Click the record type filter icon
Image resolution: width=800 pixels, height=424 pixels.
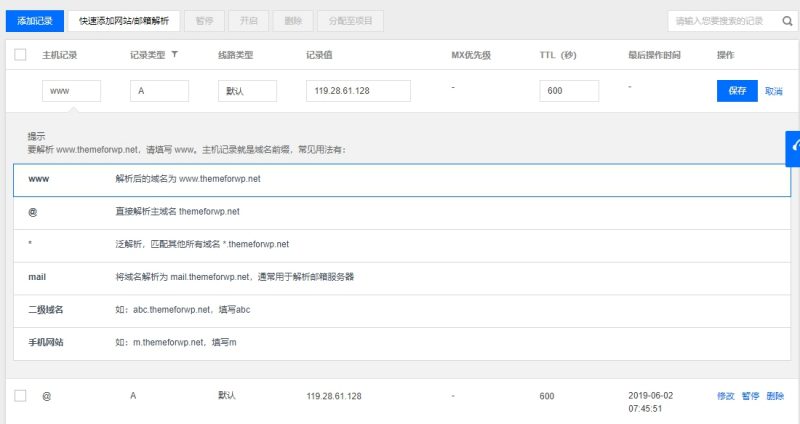175,55
